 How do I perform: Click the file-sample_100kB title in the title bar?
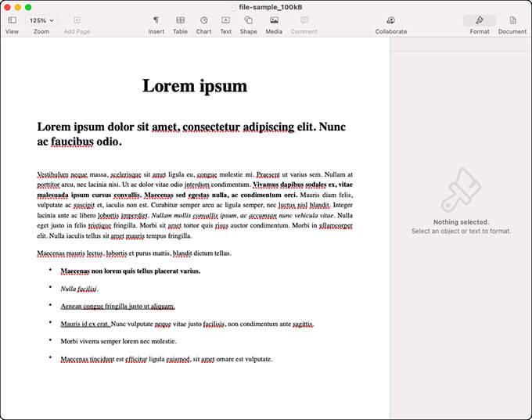pyautogui.click(x=270, y=6)
